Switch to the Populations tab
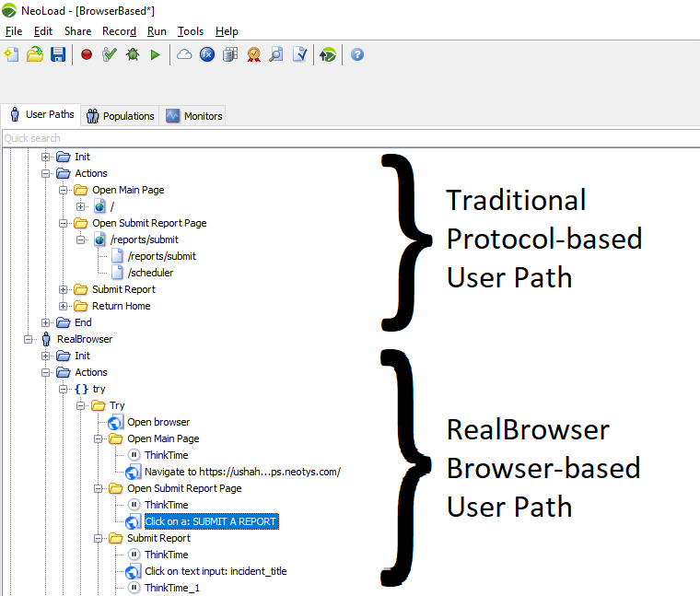 click(x=120, y=116)
